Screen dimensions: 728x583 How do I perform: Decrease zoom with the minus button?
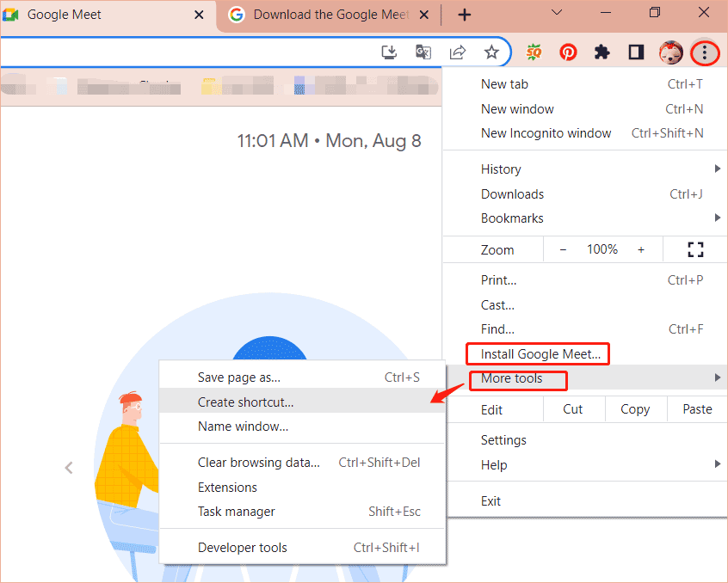coord(563,249)
